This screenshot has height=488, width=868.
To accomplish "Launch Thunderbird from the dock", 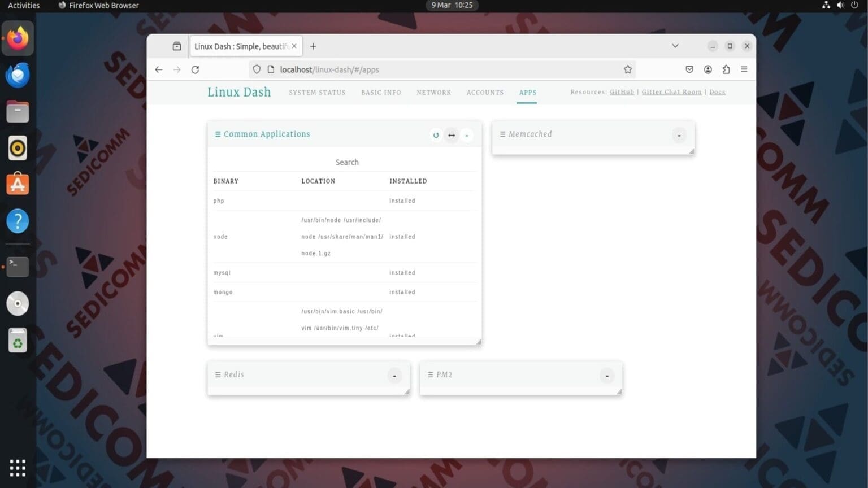I will click(18, 75).
